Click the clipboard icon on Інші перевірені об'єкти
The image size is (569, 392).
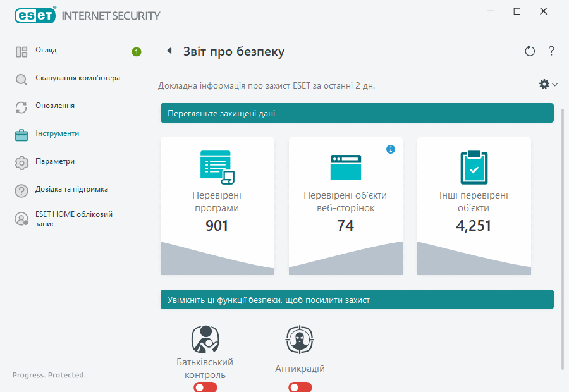click(x=474, y=166)
